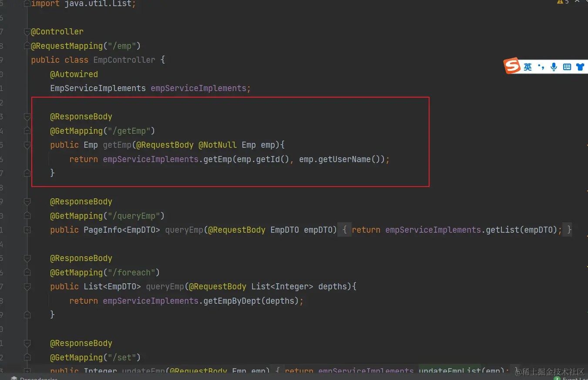This screenshot has height=380, width=588.
Task: Collapse the EmpController class fold at @Controller
Action: pos(27,32)
